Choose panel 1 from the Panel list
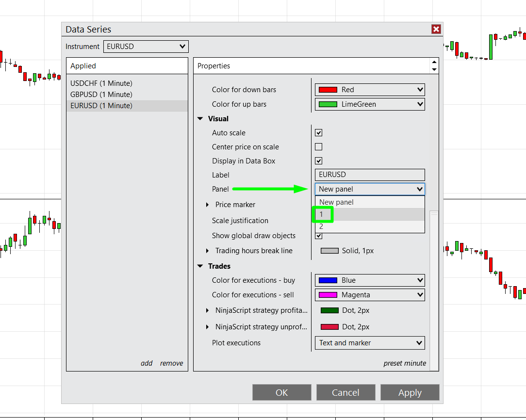 [x=321, y=214]
